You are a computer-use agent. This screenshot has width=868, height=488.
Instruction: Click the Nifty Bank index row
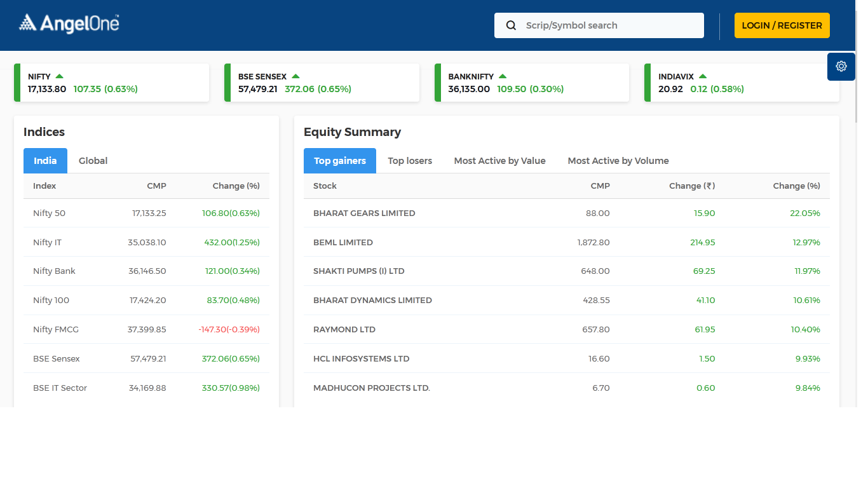(x=146, y=271)
